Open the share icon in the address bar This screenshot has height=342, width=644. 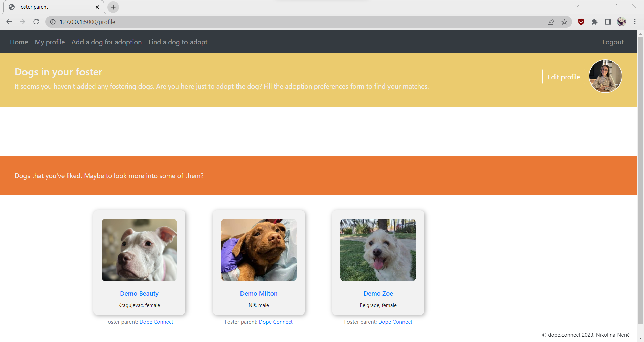[551, 22]
